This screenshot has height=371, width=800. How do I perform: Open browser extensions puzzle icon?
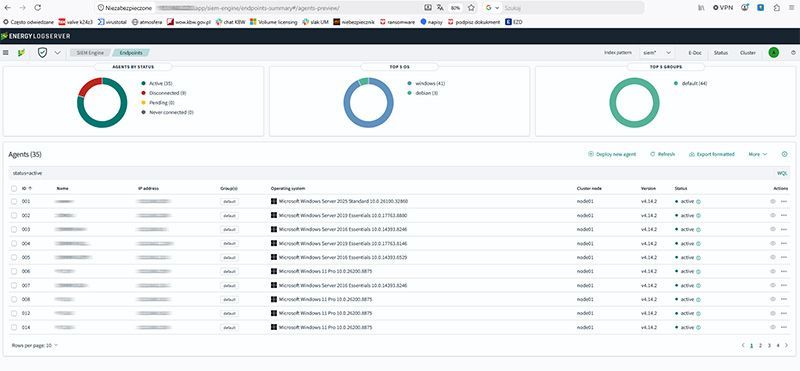[777, 8]
